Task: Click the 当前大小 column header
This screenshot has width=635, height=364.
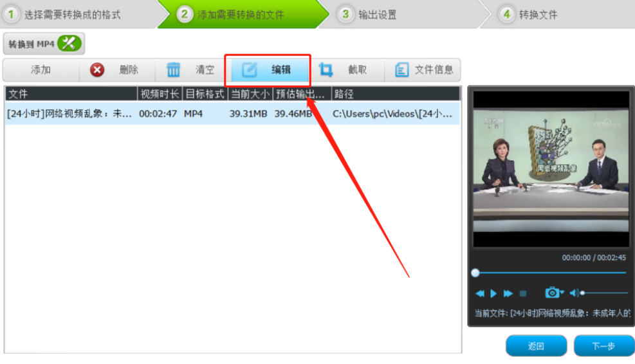Action: click(x=250, y=94)
